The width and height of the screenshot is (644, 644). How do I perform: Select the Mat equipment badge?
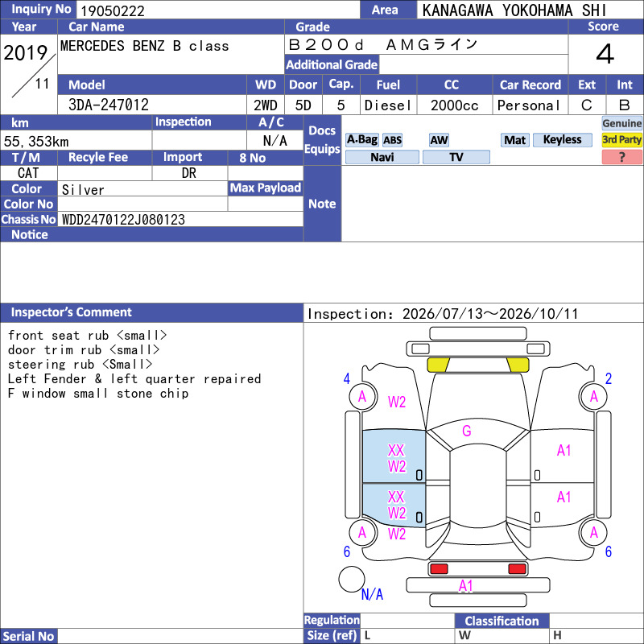point(514,140)
